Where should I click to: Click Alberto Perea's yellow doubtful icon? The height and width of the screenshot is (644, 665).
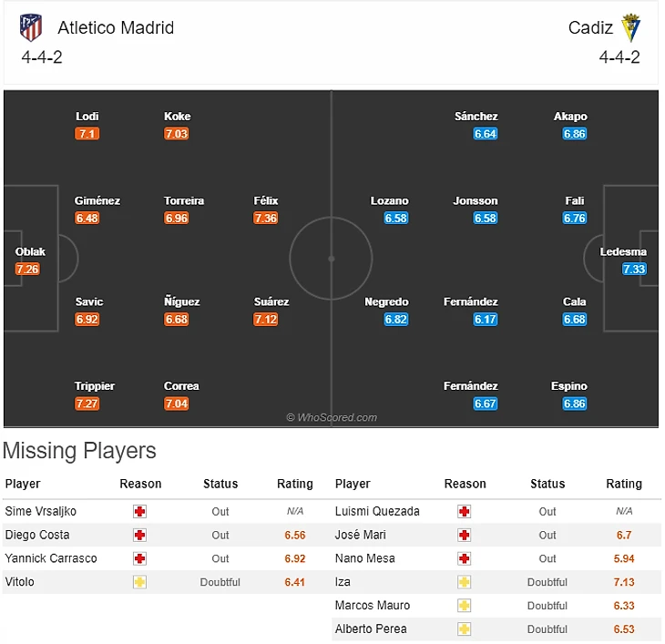465,629
